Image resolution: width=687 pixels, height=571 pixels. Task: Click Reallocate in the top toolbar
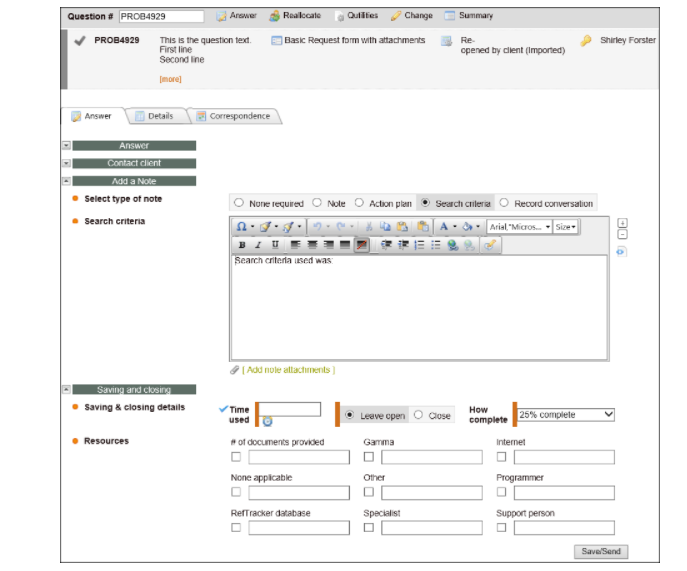point(295,16)
